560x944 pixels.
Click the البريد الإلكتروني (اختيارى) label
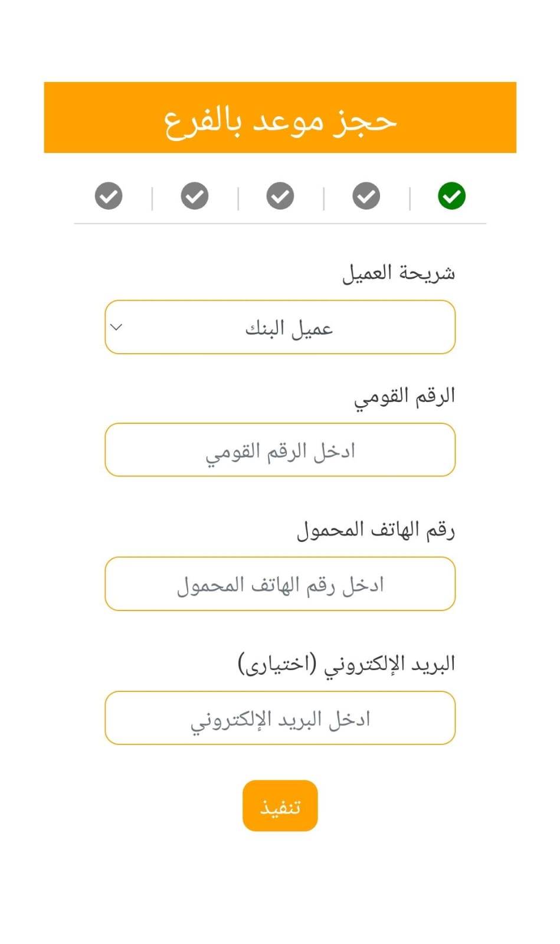click(x=346, y=664)
